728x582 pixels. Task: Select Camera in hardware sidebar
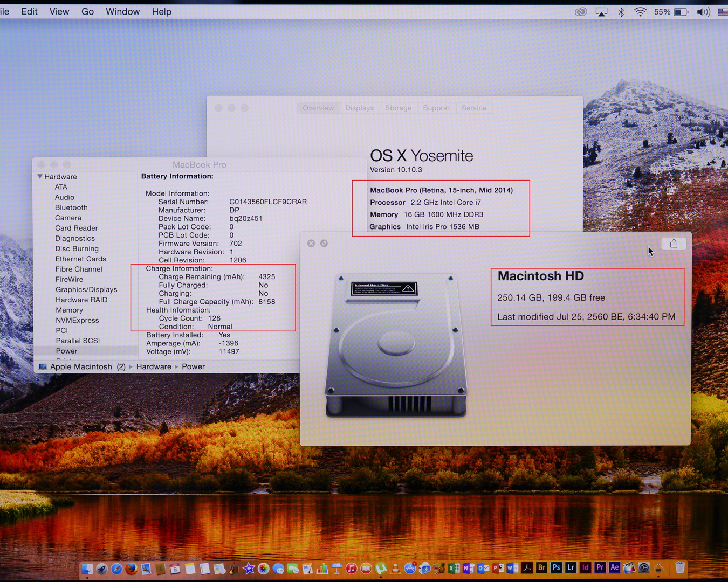pyautogui.click(x=68, y=218)
